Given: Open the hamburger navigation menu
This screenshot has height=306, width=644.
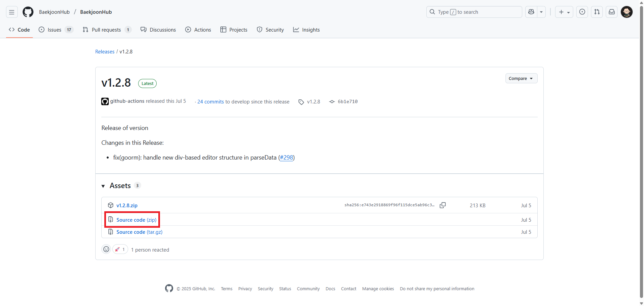Looking at the screenshot, I should (x=12, y=12).
